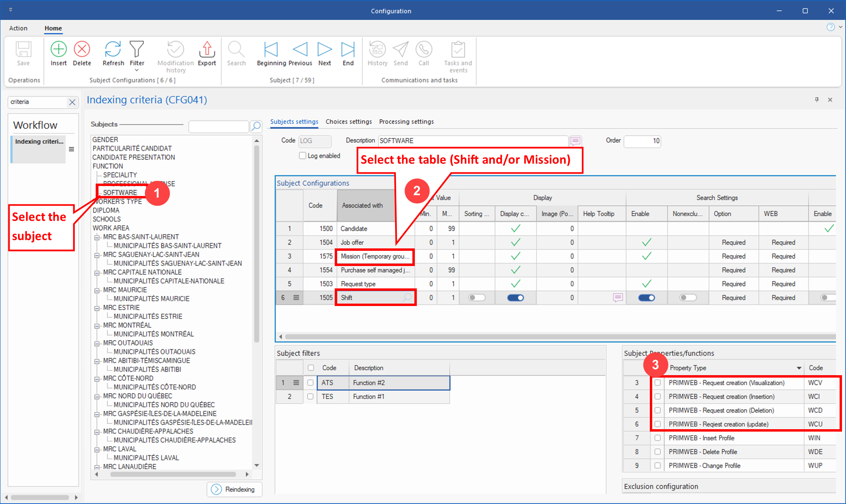Open the Filter dropdown arrow

pos(137,70)
